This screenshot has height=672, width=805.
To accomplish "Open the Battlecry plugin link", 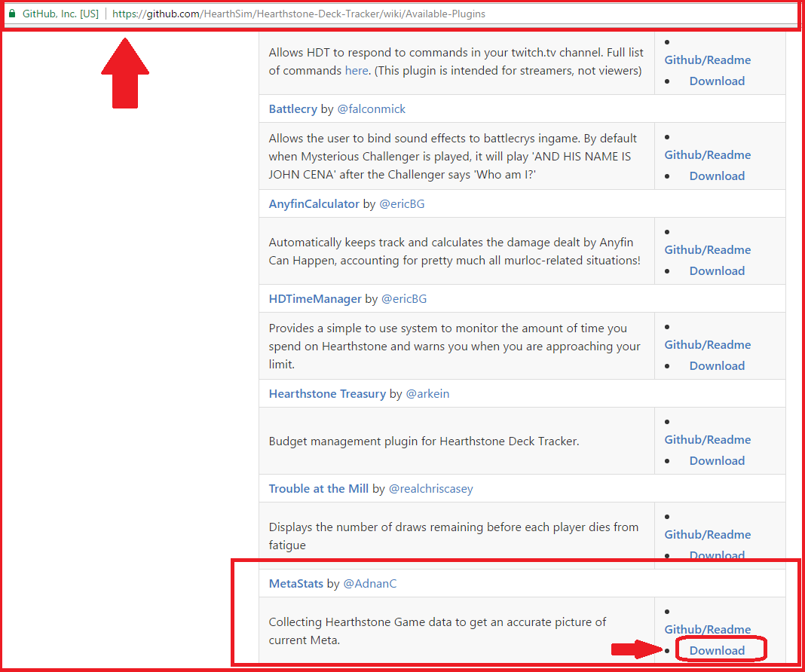I will pos(292,108).
